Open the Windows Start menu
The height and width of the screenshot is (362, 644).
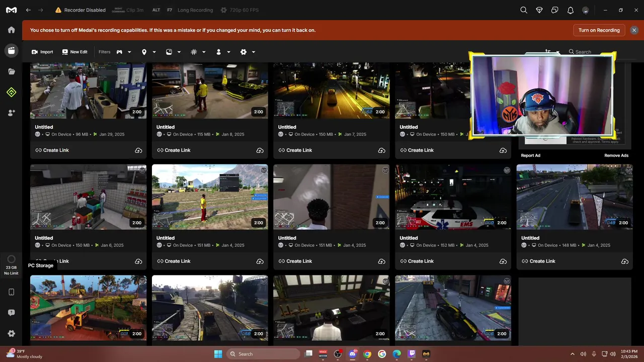(x=218, y=354)
